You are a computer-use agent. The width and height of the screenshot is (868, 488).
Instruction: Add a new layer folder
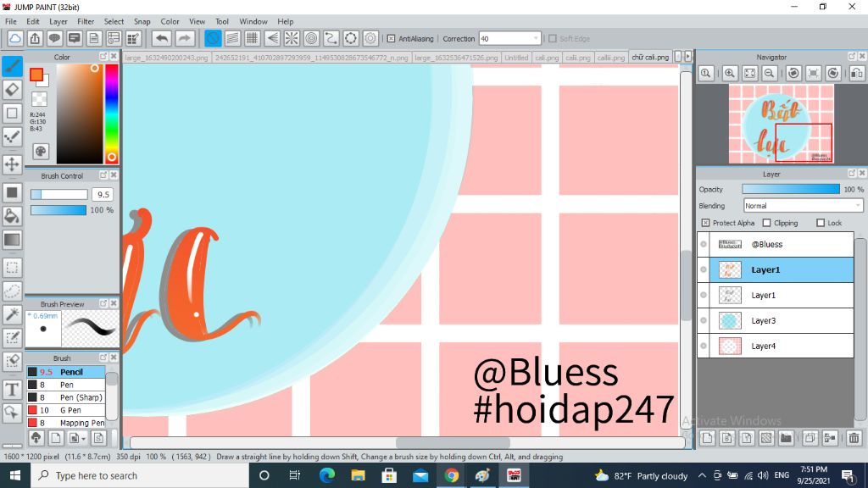coord(786,438)
